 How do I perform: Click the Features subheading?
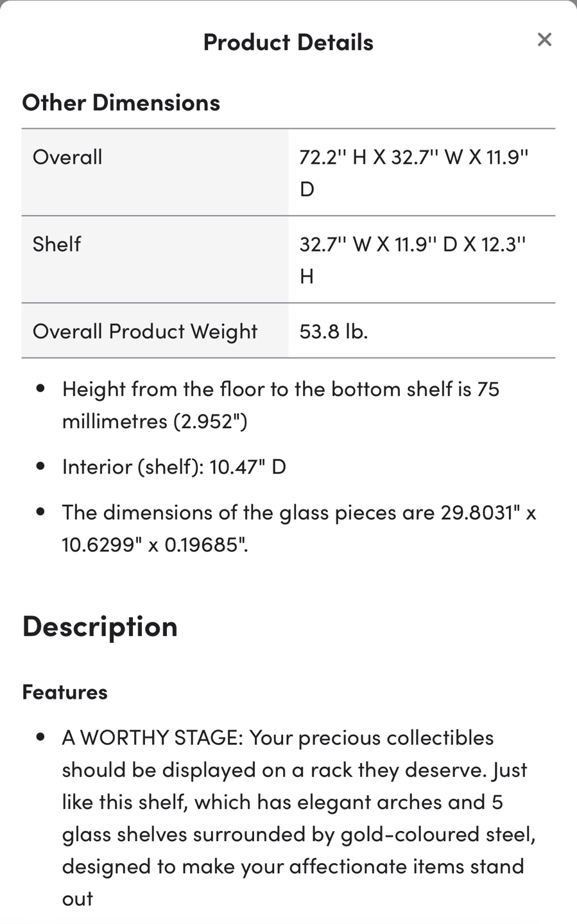(65, 692)
